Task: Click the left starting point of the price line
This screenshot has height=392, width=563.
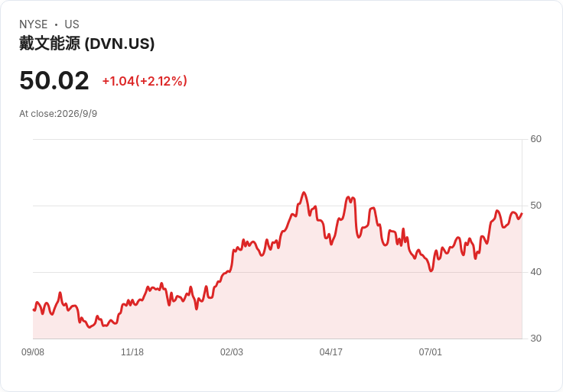Action: [34, 309]
